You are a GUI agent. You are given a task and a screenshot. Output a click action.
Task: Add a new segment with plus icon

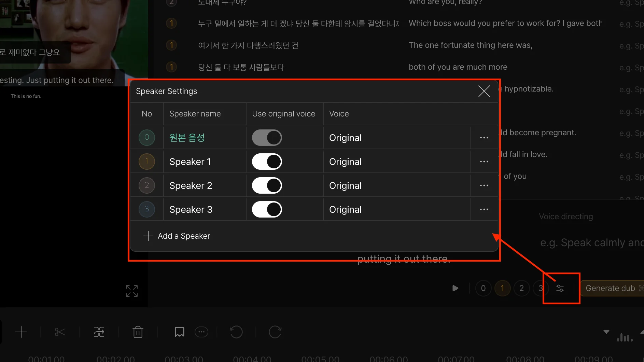(x=21, y=332)
